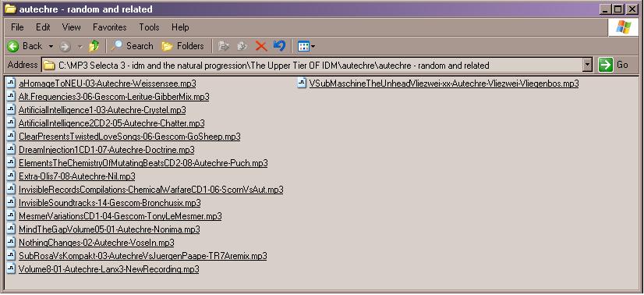Screen dimensions: 644x295
Task: Select ArtificialIntelligence2CD2-05-Autechre-Chatter.mp3
Action: click(111, 123)
